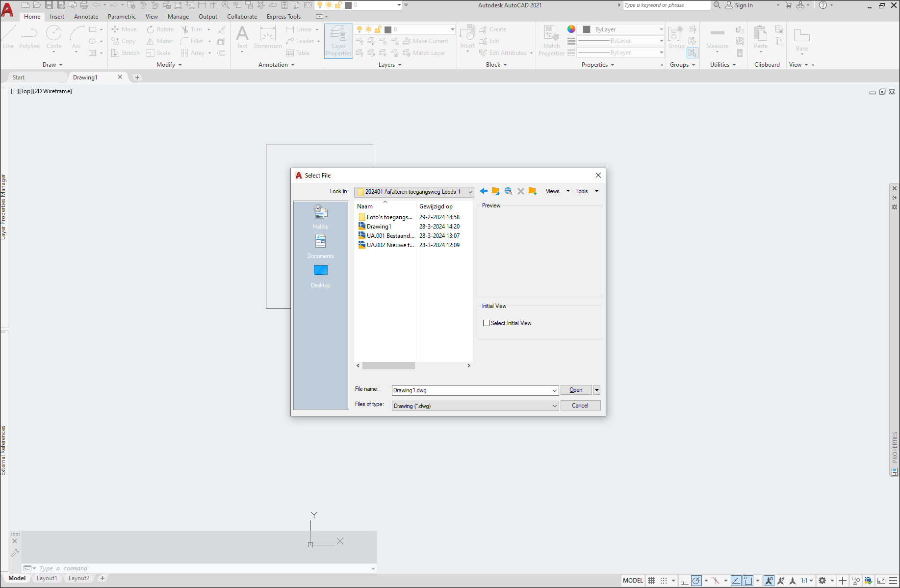Open the Tools dropdown in Select File
This screenshot has height=588, width=900.
click(x=587, y=191)
